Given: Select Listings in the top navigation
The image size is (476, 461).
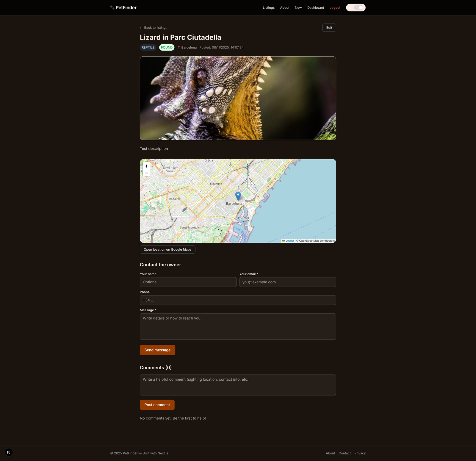Looking at the screenshot, I should pyautogui.click(x=269, y=7).
